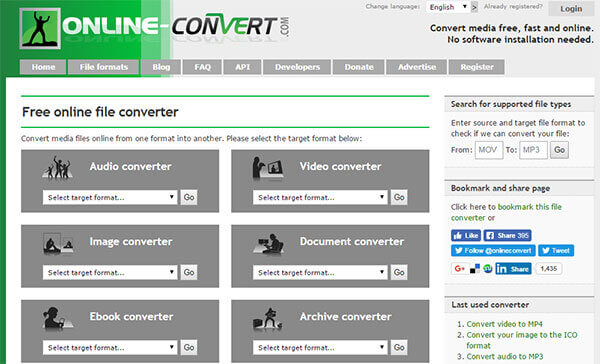Click the Video converter heading
Viewport: 600px width, 364px height.
point(341,166)
